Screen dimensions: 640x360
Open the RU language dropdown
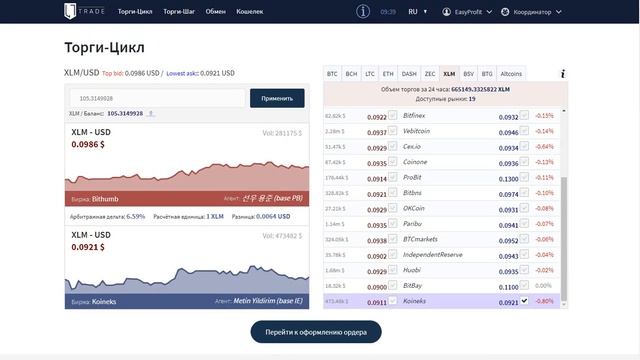click(417, 12)
